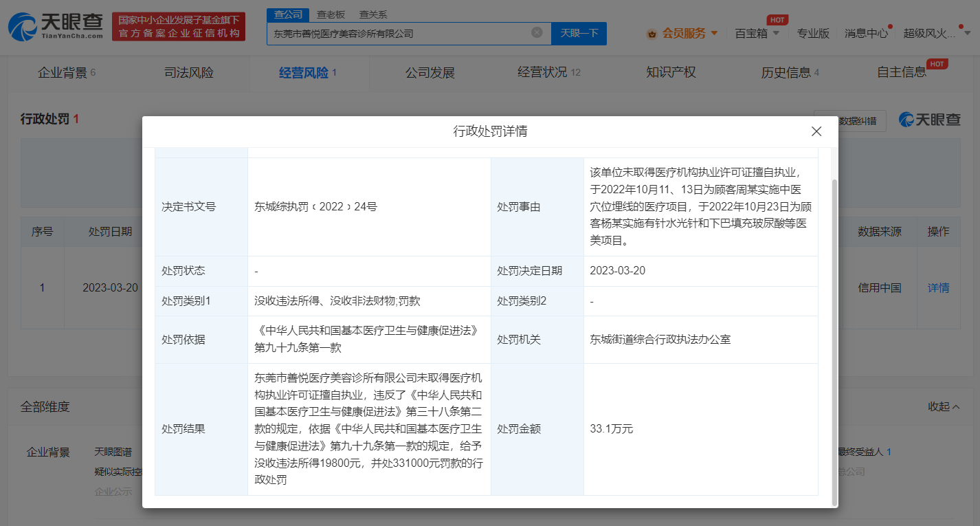
Task: Switch to the 自主信息 tab
Action: (902, 72)
